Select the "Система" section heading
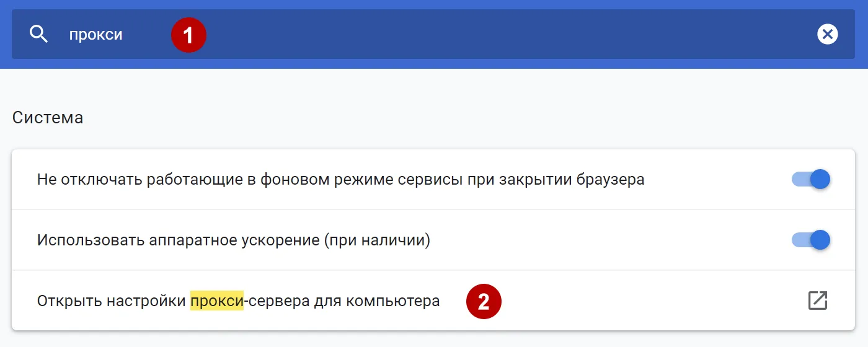The image size is (868, 347). point(48,118)
